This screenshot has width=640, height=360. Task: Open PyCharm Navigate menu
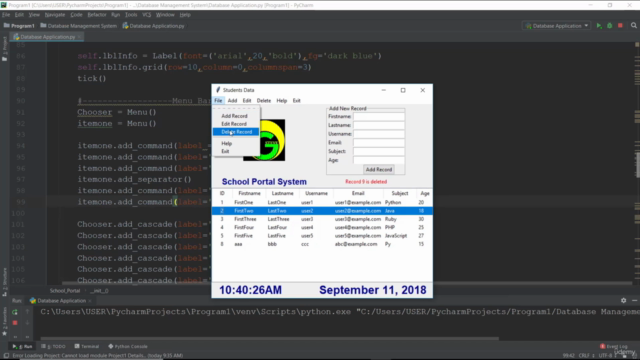pos(55,15)
